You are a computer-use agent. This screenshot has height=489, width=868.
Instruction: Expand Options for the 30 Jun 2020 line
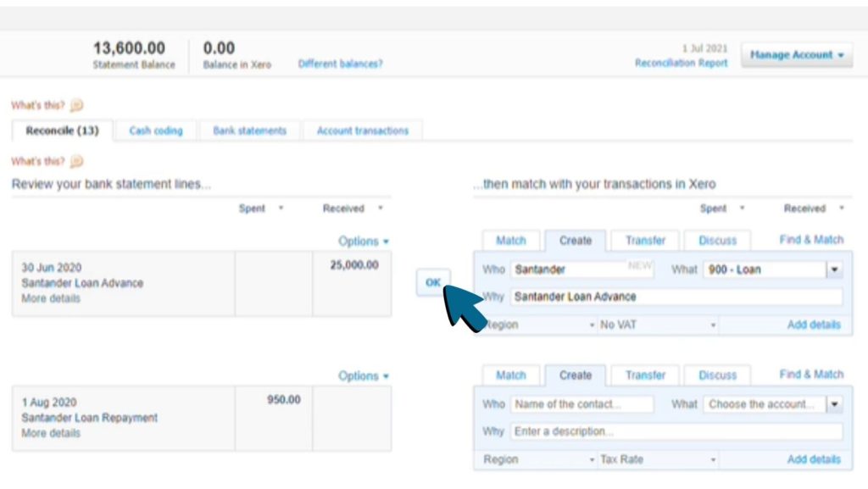(x=364, y=241)
